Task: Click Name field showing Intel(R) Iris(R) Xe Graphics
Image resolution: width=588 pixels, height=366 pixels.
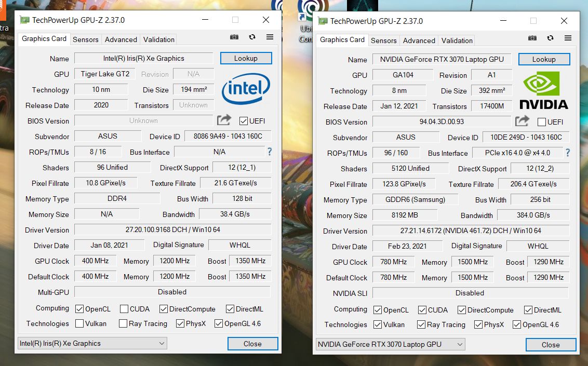Action: pos(144,58)
